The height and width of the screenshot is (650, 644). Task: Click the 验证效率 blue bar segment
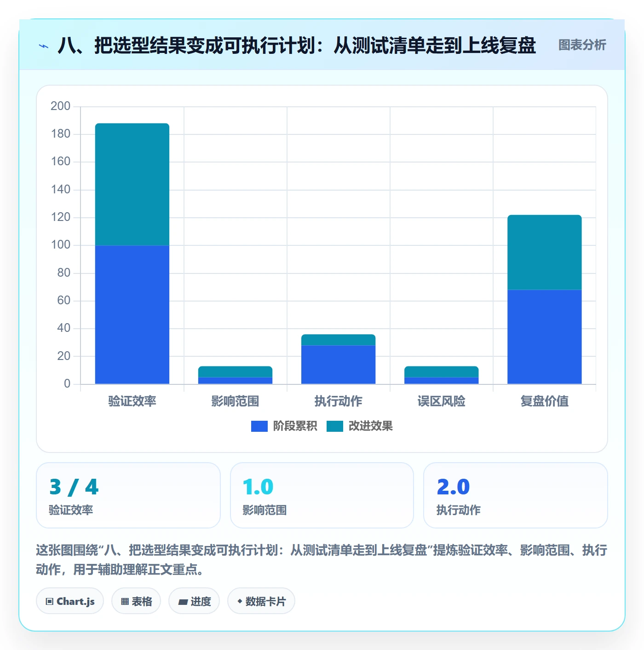pos(132,314)
